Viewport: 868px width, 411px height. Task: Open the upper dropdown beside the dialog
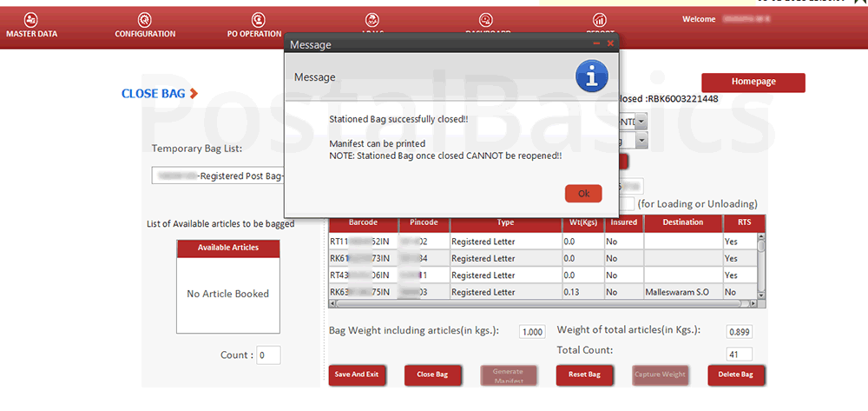pos(641,121)
